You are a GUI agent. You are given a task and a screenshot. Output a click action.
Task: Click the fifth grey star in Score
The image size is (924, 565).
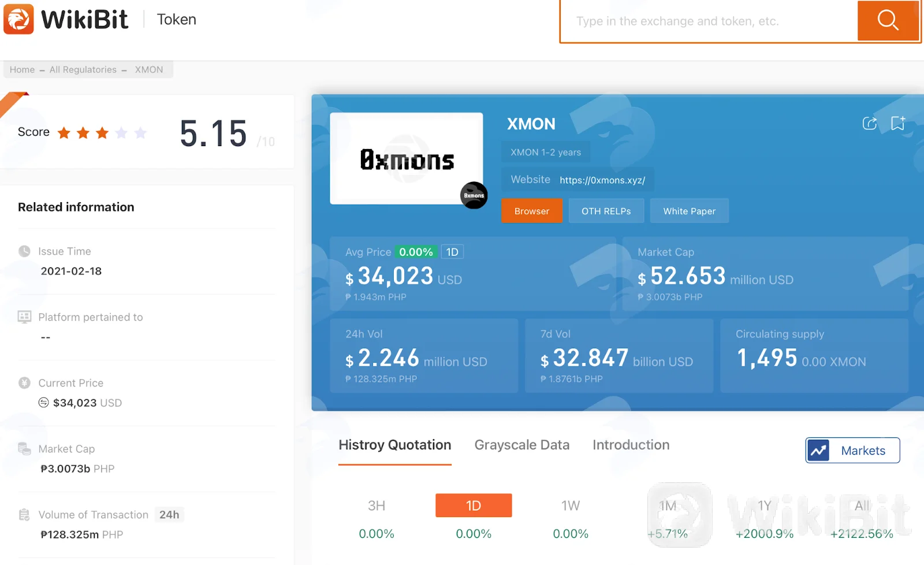pyautogui.click(x=140, y=133)
